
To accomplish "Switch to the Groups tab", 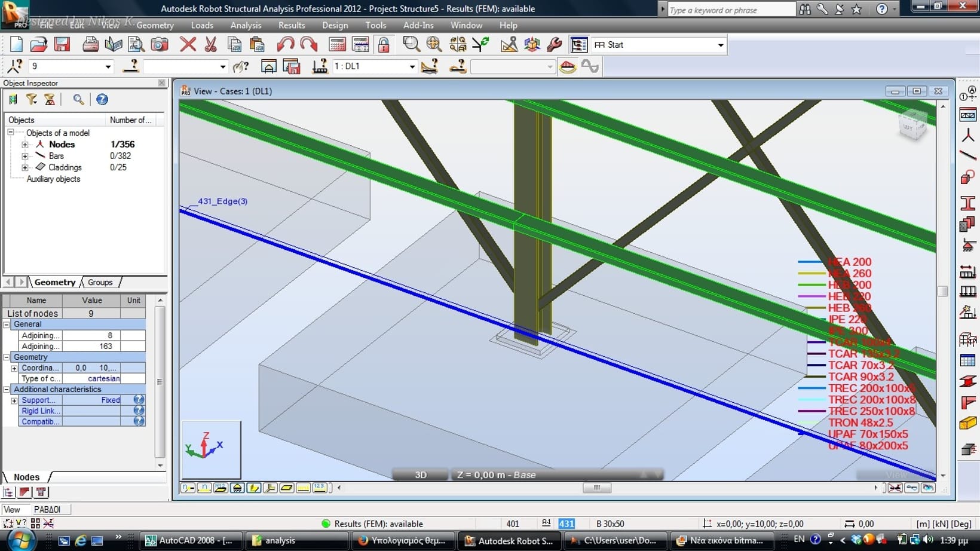I will pos(100,283).
